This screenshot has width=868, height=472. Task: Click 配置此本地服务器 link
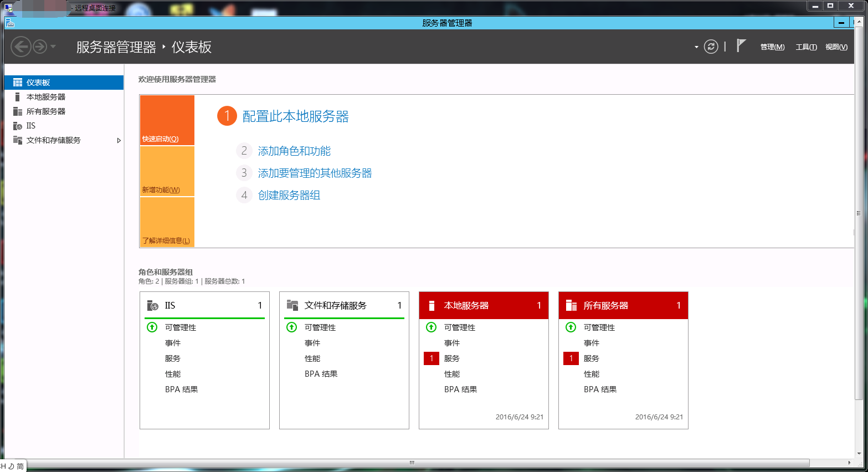(x=296, y=116)
